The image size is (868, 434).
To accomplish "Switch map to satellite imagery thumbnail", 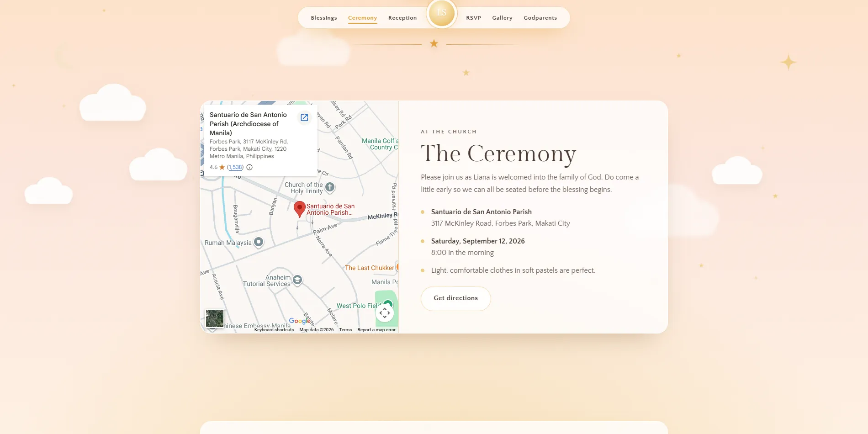I will pyautogui.click(x=214, y=318).
